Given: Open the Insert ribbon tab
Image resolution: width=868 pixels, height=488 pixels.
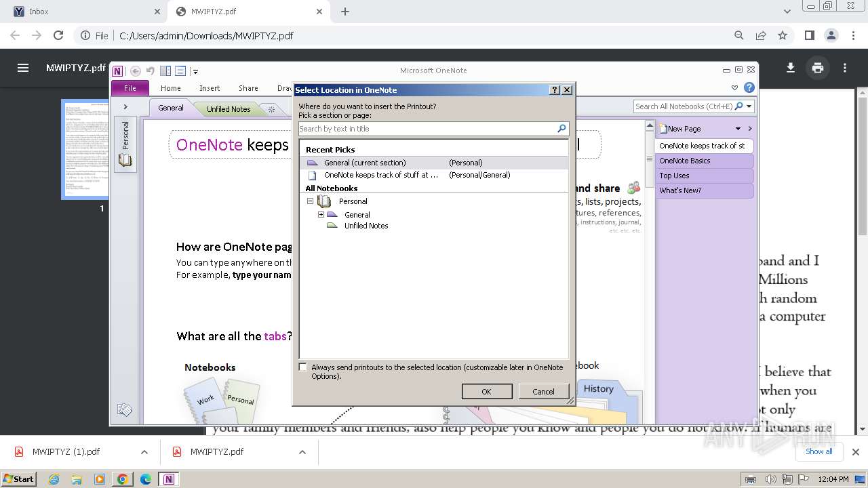Looking at the screenshot, I should point(210,88).
